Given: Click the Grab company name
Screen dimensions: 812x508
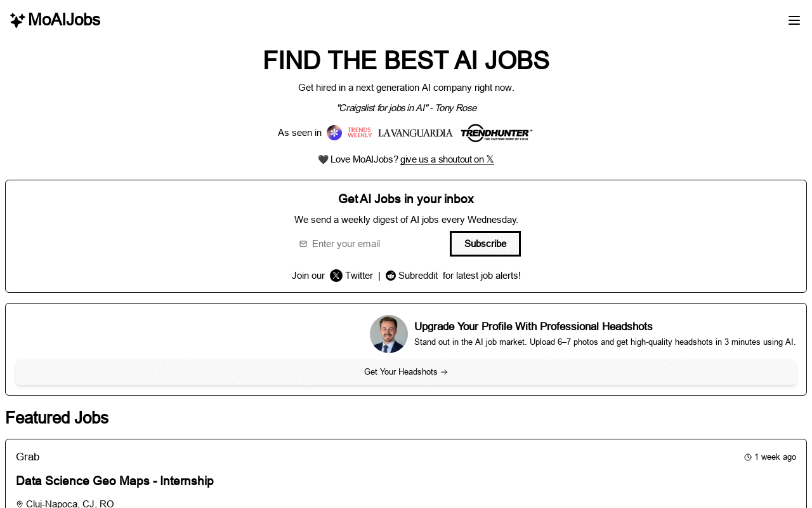Looking at the screenshot, I should coord(28,455).
